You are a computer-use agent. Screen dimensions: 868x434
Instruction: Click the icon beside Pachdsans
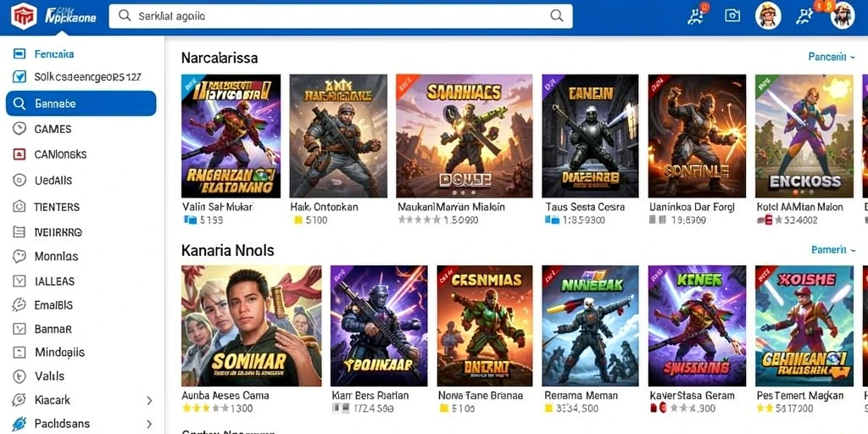click(19, 424)
